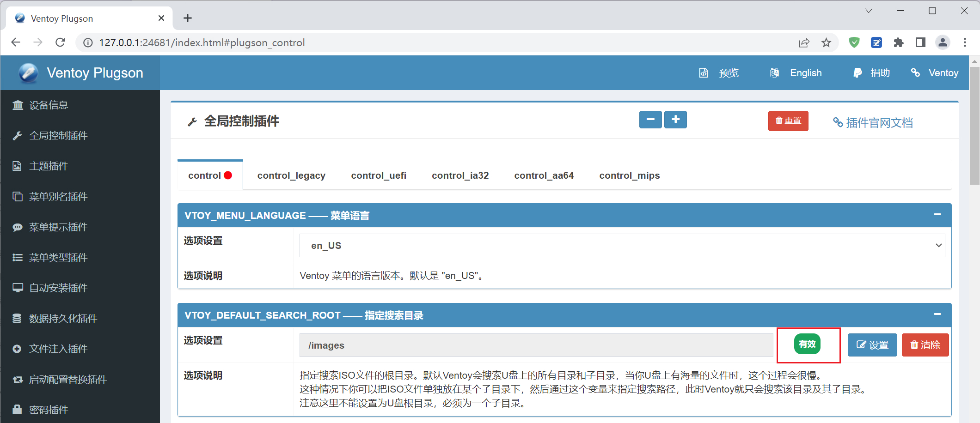Click the green 有效 status badge
Image resolution: width=980 pixels, height=423 pixels.
point(807,344)
